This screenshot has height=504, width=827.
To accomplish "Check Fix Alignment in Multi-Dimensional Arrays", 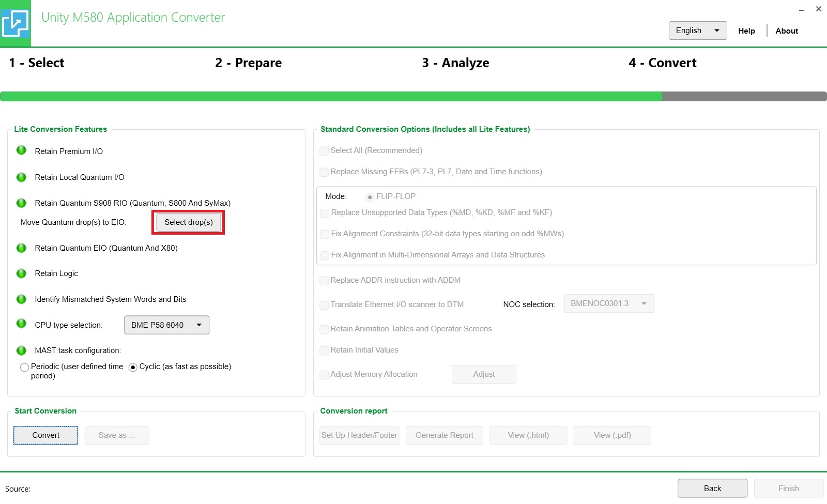I will pyautogui.click(x=325, y=255).
